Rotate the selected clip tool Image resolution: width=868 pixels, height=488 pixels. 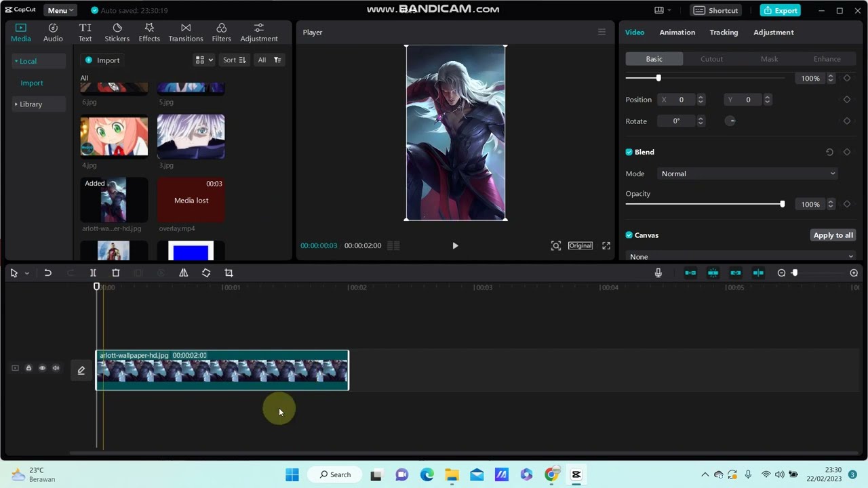pos(206,272)
